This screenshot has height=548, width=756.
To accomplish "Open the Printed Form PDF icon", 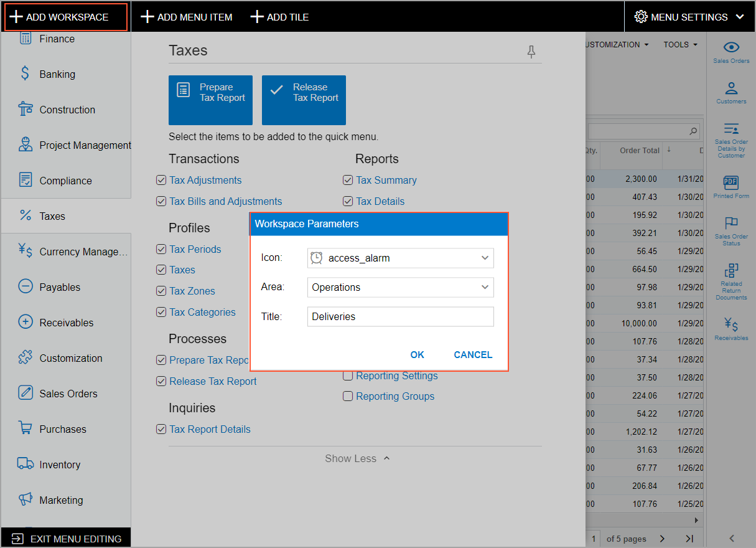I will pyautogui.click(x=731, y=183).
